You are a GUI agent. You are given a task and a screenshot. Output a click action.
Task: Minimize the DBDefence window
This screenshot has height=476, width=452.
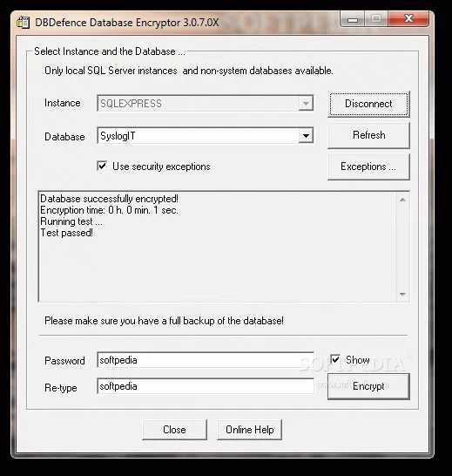point(353,19)
